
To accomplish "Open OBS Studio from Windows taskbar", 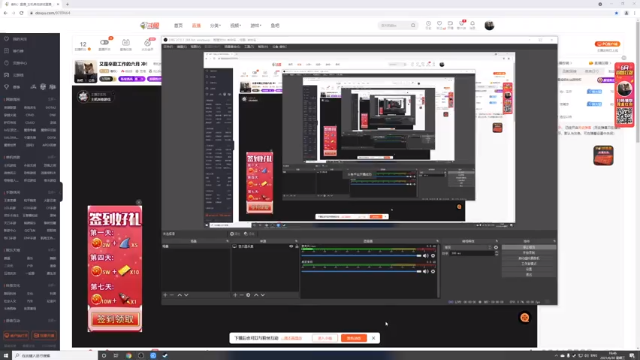I will click(141, 356).
